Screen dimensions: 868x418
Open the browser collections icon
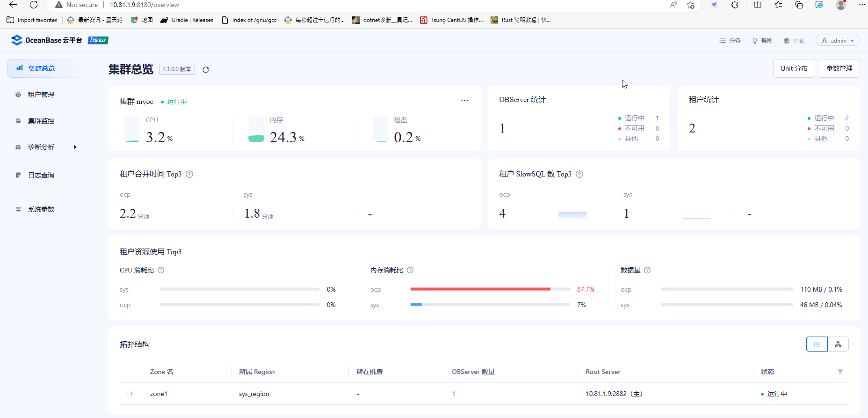click(799, 5)
